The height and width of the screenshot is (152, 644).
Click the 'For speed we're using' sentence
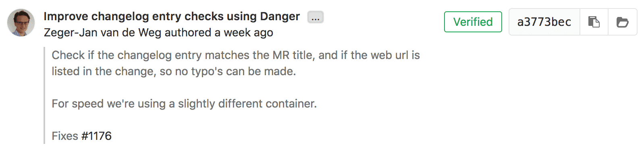184,103
